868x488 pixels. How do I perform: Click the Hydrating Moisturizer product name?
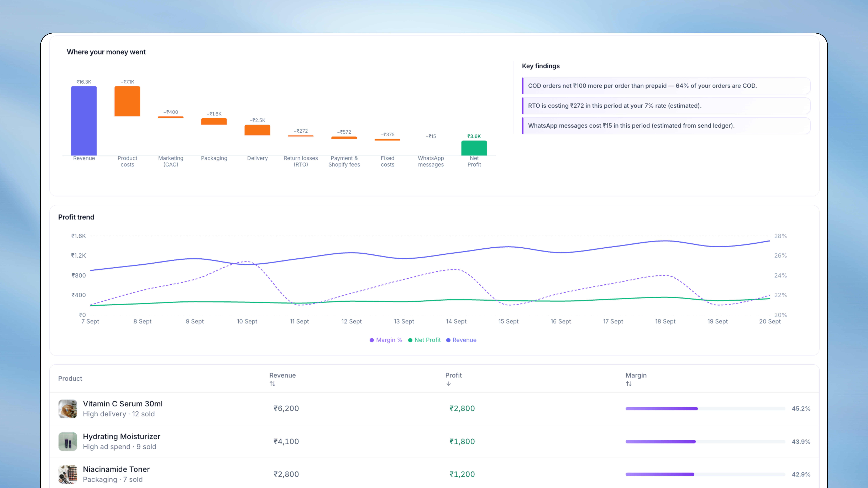pos(122,437)
